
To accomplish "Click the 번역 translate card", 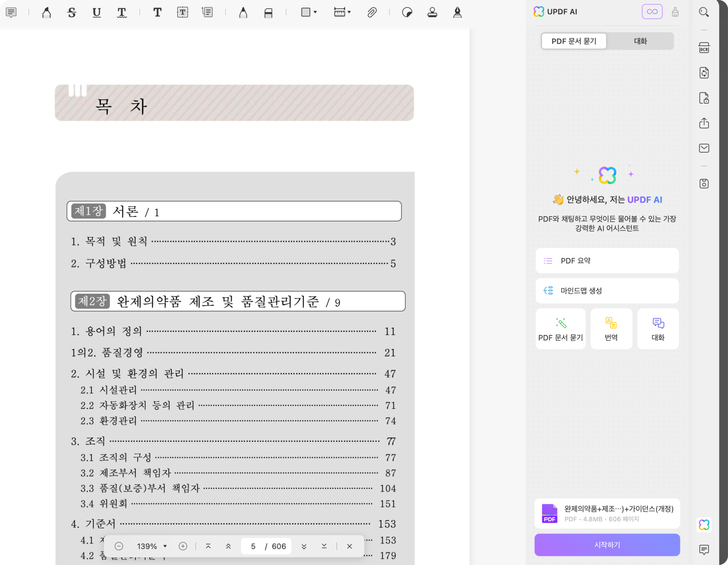I will [611, 329].
